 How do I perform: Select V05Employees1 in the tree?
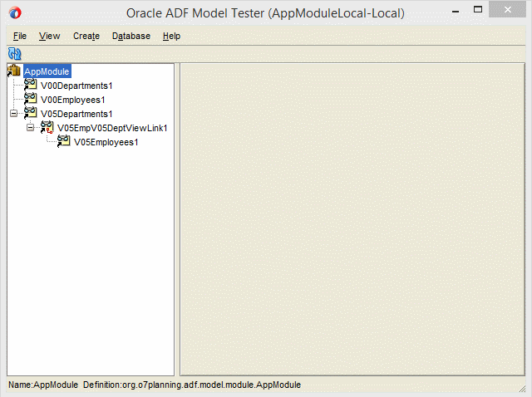point(106,142)
